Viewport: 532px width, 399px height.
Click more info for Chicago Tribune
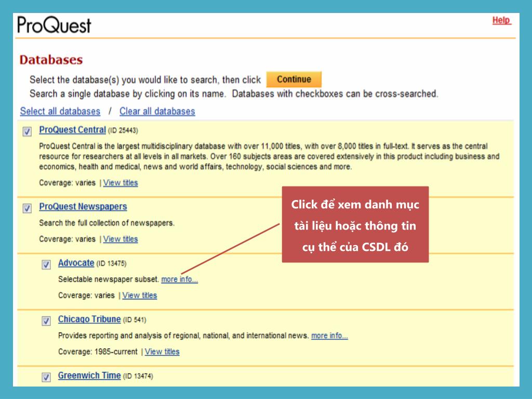coord(329,336)
